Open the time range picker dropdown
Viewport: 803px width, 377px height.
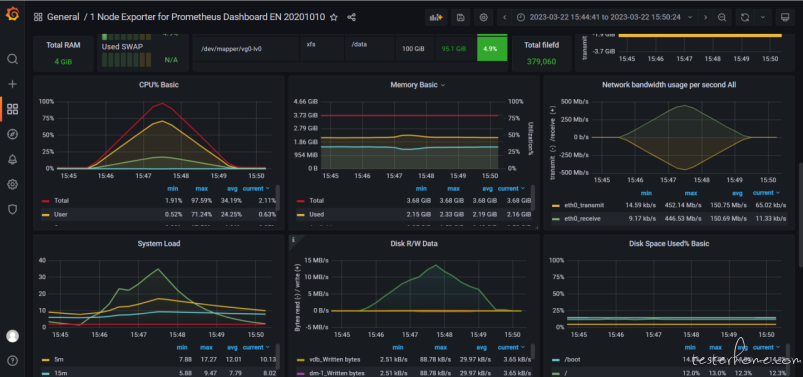point(605,17)
